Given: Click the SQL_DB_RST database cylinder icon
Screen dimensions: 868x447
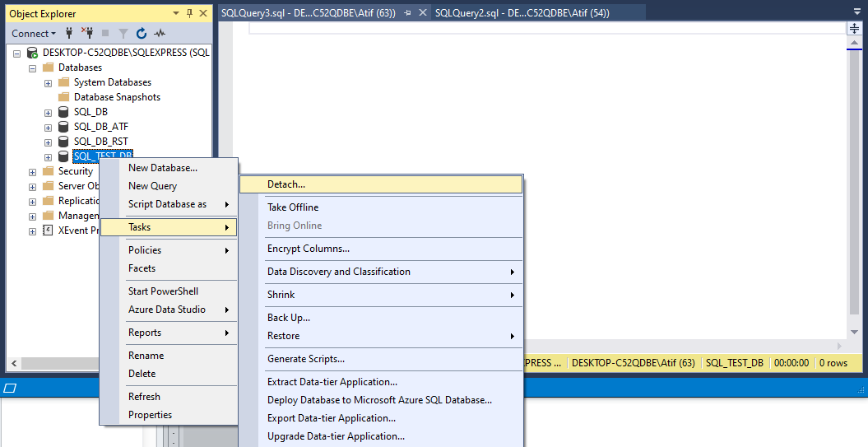Looking at the screenshot, I should tap(63, 142).
